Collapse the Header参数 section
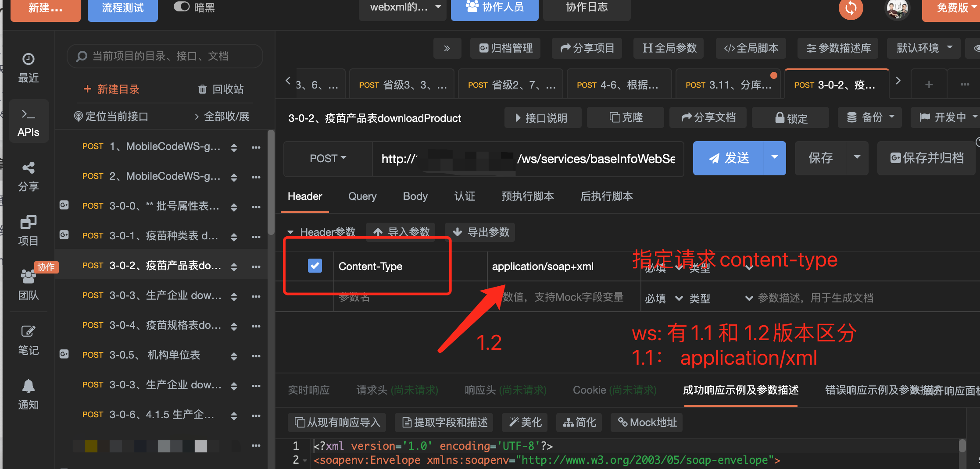 coord(291,232)
